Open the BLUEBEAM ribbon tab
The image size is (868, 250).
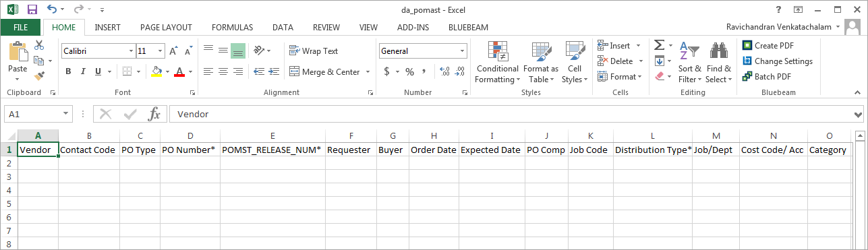point(468,28)
